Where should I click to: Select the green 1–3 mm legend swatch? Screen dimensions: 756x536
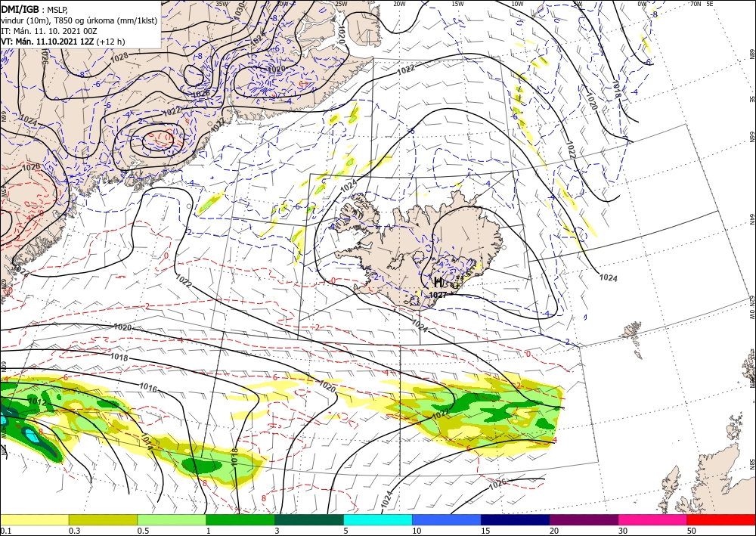240,520
